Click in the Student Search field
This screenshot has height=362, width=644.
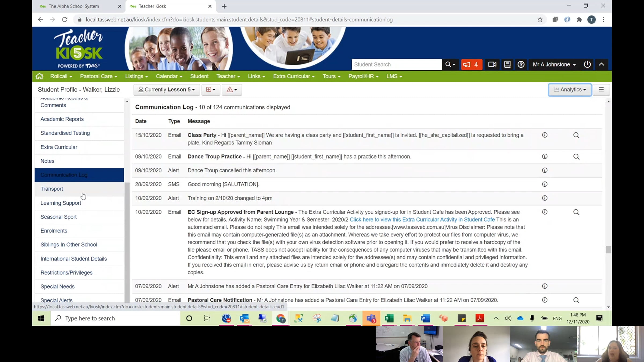(x=396, y=65)
